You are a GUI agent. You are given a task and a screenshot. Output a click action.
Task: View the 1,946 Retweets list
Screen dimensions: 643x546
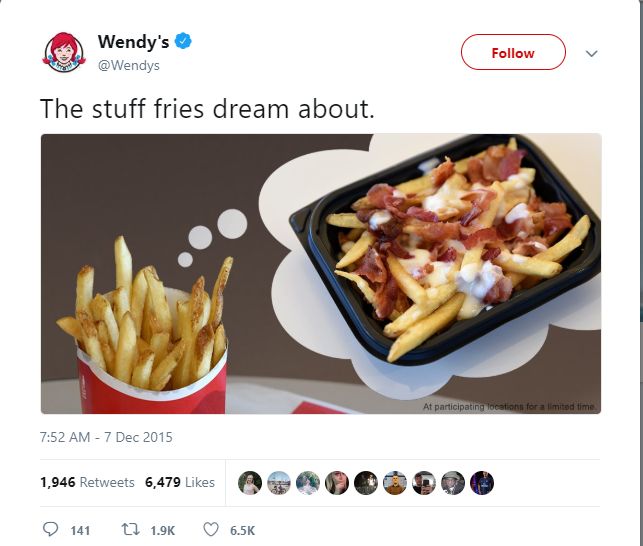(x=87, y=482)
